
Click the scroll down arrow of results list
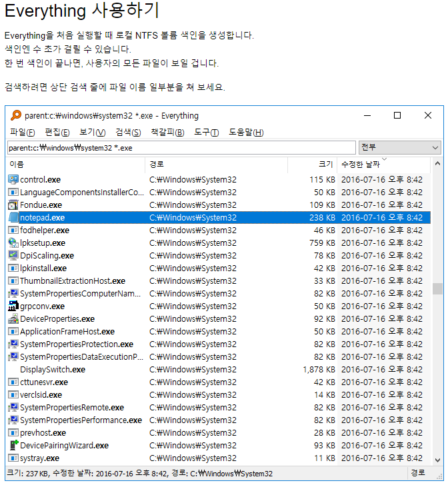tap(437, 460)
